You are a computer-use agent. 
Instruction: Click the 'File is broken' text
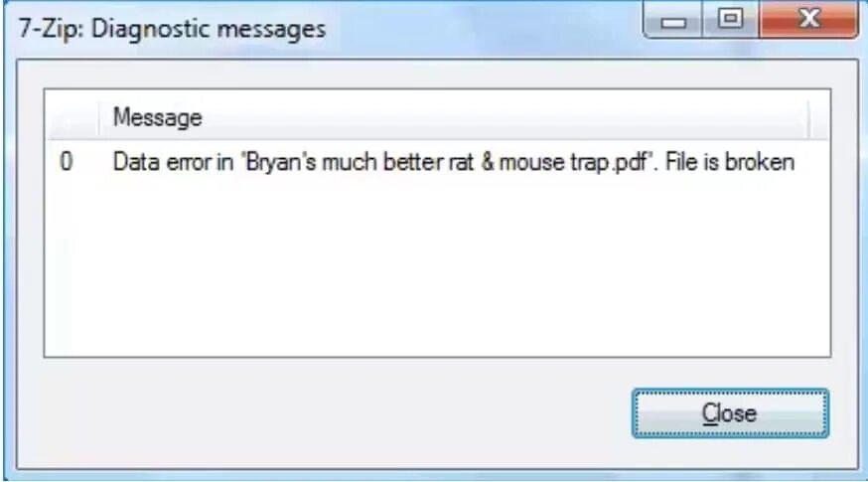(730, 162)
